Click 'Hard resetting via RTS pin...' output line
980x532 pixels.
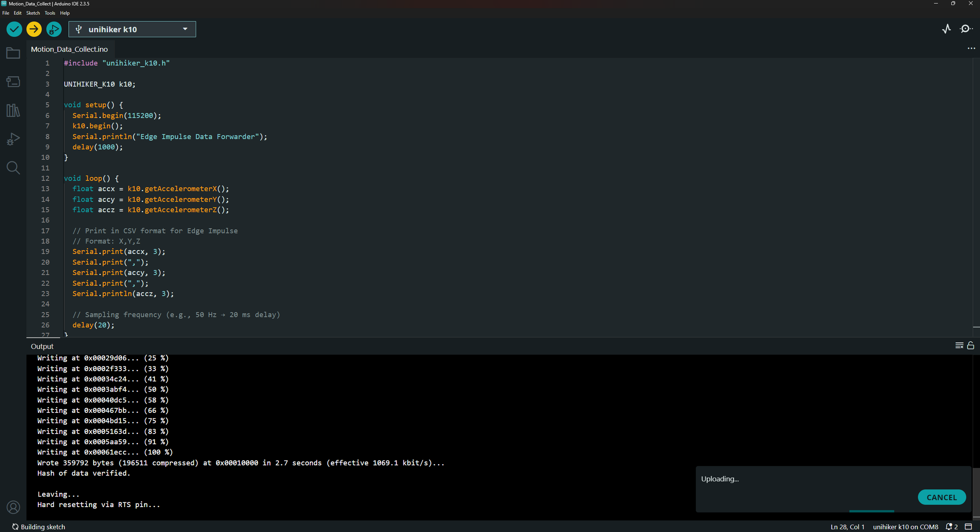98,505
